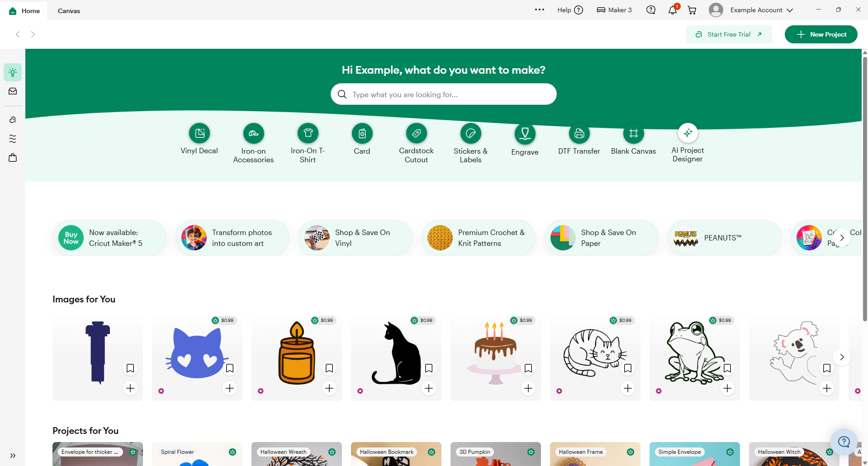Open the Halloween Wreath project thumbnail

pyautogui.click(x=297, y=454)
